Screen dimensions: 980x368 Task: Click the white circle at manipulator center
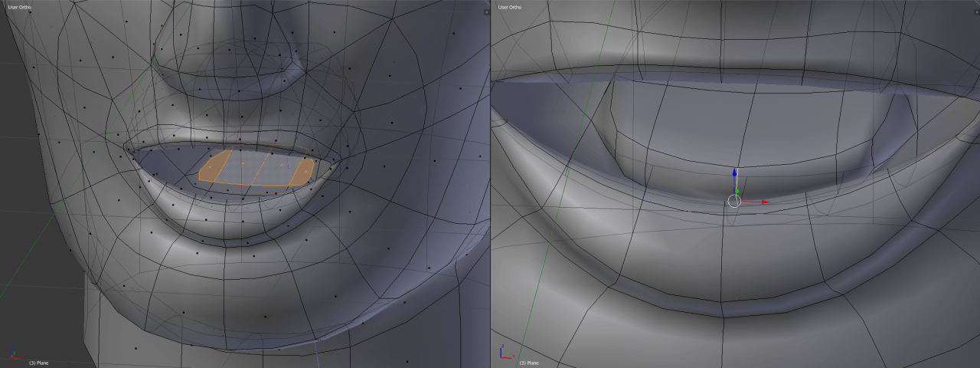(733, 201)
